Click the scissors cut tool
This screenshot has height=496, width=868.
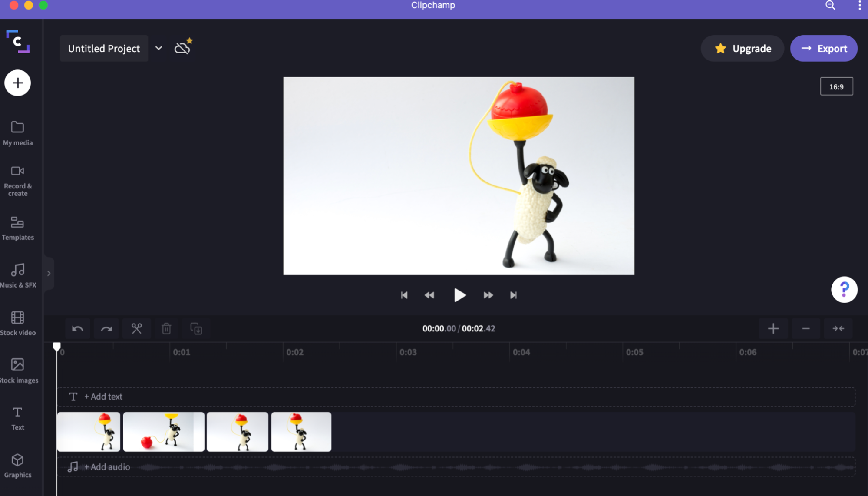(136, 328)
